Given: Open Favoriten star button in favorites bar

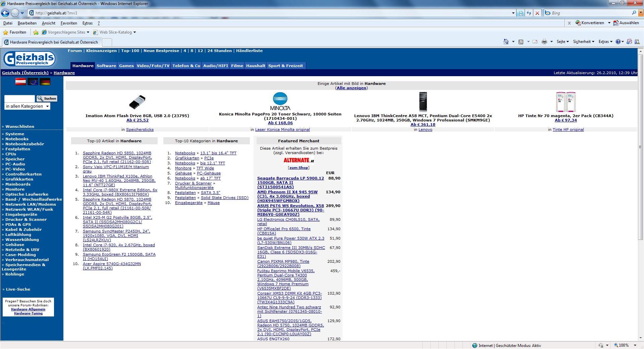Looking at the screenshot, I should point(14,32).
